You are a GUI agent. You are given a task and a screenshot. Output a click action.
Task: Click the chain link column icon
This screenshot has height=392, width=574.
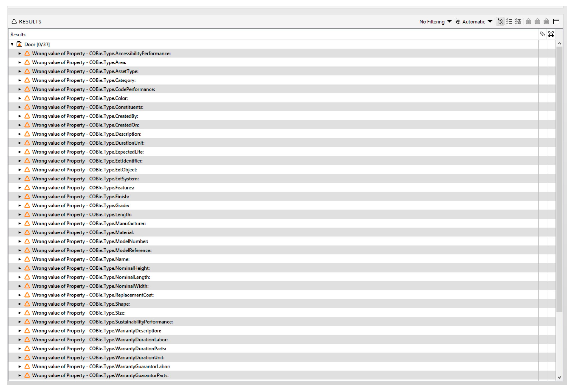point(542,34)
